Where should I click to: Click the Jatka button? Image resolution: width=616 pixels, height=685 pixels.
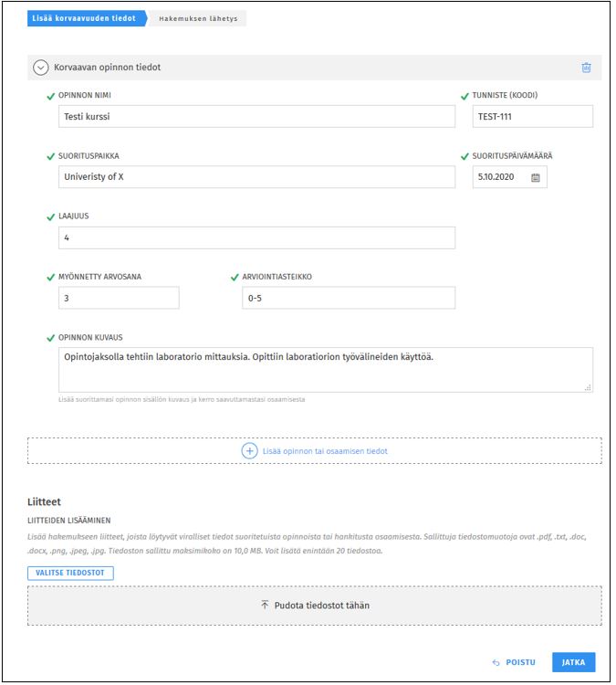coord(574,663)
